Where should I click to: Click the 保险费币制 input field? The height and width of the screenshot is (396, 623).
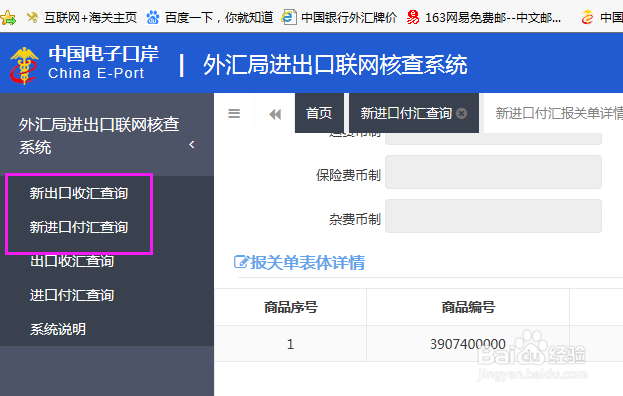(493, 172)
